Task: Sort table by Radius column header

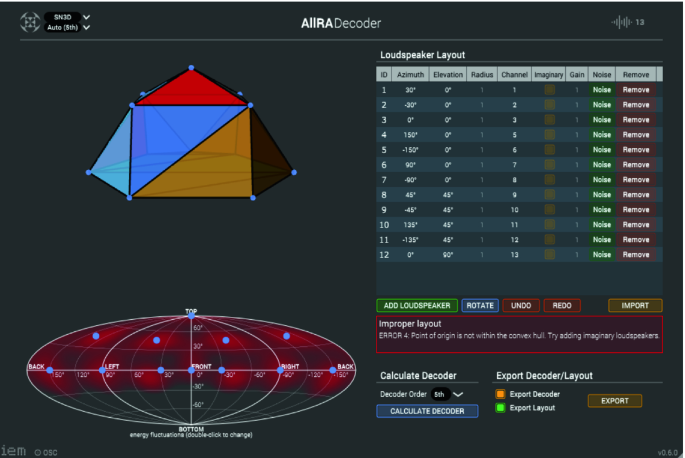Action: point(482,75)
